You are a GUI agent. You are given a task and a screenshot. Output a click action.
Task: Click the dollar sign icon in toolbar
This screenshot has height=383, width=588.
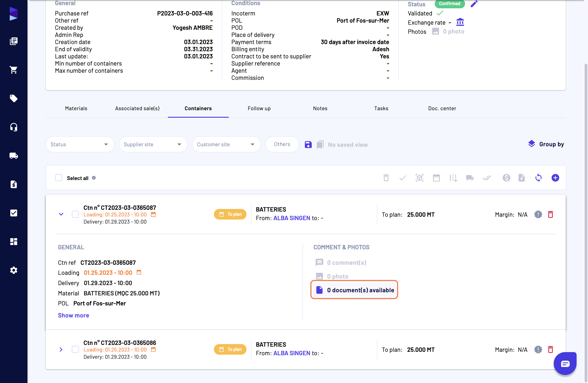[506, 178]
